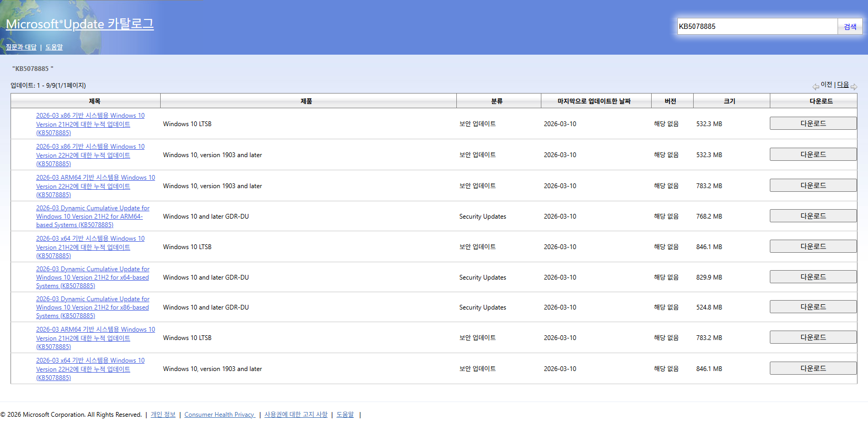Viewport: 868px width, 422px height.
Task: Open the Microsoft Update 카탈로그 home link
Action: click(80, 24)
